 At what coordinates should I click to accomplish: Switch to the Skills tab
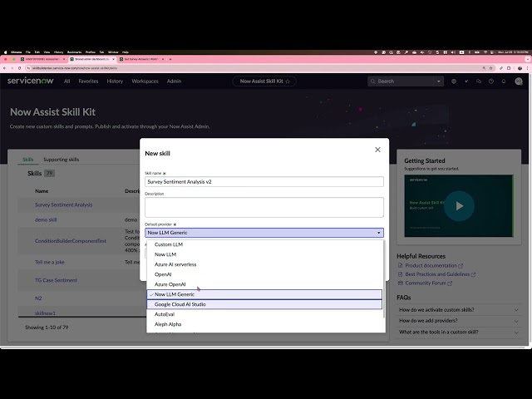pos(27,160)
